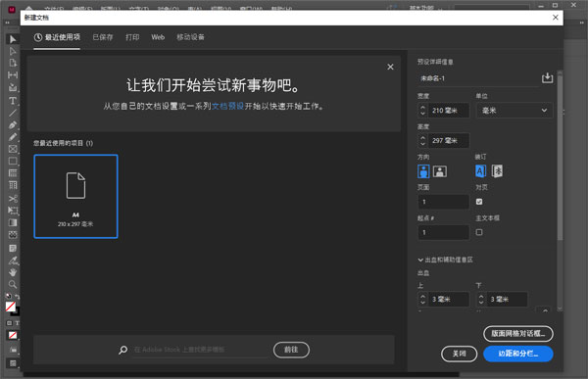The image size is (588, 379).
Task: Select the Rectangle shape tool
Action: (13, 161)
